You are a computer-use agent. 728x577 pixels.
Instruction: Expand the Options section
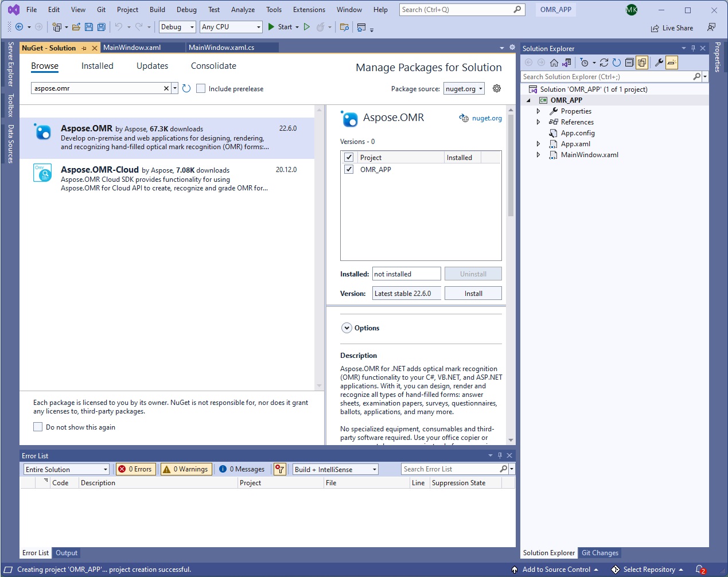coord(347,328)
